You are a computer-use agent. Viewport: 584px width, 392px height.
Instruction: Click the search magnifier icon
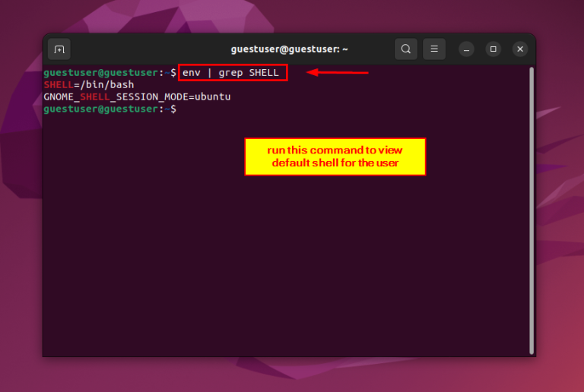coord(406,49)
